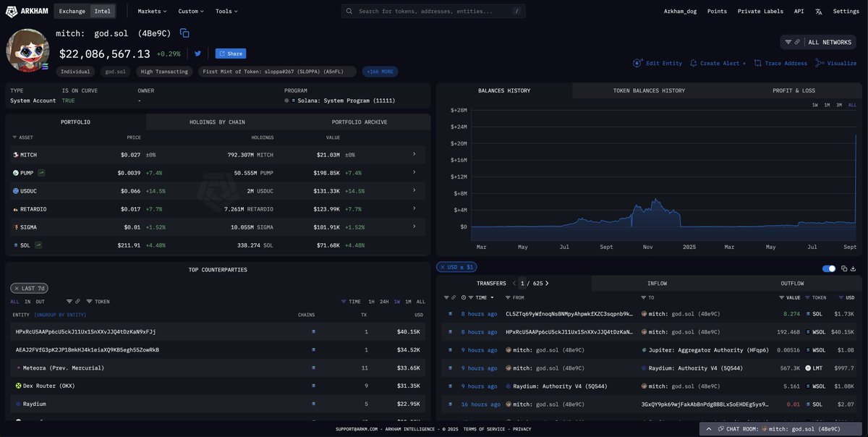868x437 pixels.
Task: Open the Custom dropdown menu
Action: tap(191, 12)
